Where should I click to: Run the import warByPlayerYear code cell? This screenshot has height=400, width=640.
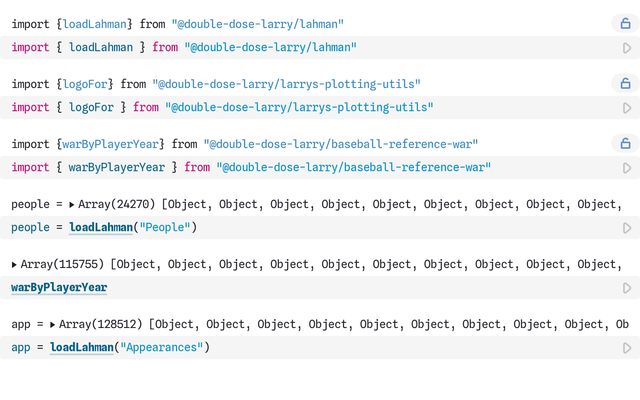[x=626, y=168]
